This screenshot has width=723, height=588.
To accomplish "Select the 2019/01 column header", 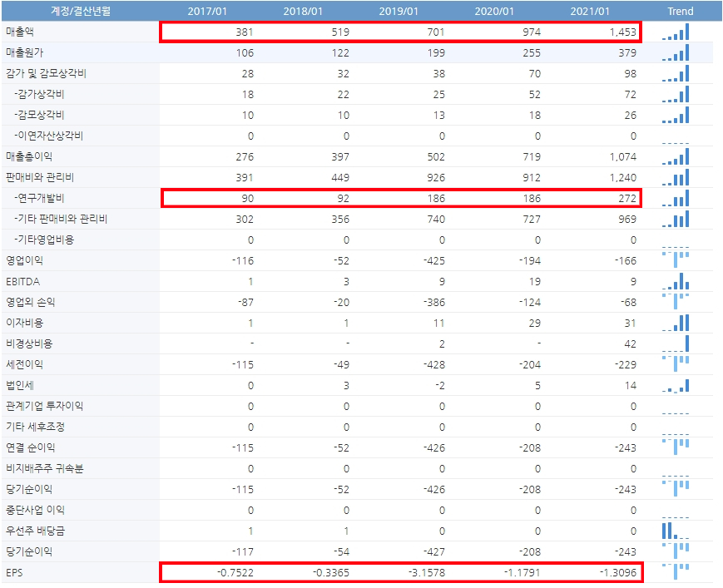I will (399, 11).
